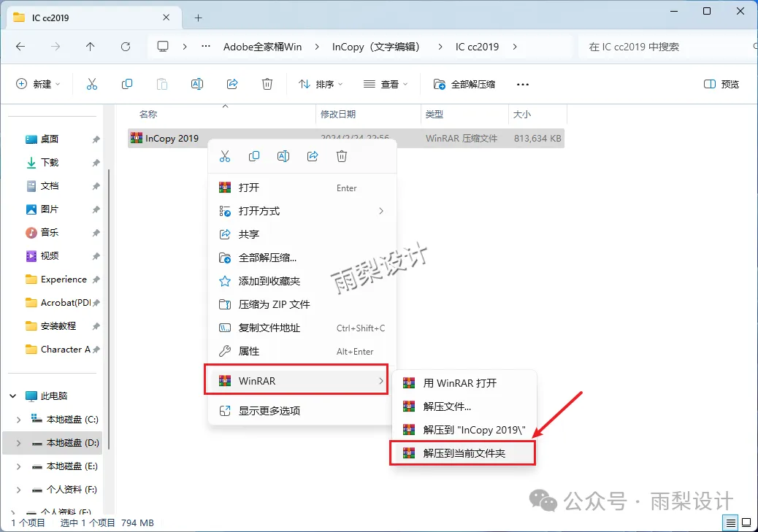758x532 pixels.
Task: Open the 新建 dropdown
Action: pos(38,84)
